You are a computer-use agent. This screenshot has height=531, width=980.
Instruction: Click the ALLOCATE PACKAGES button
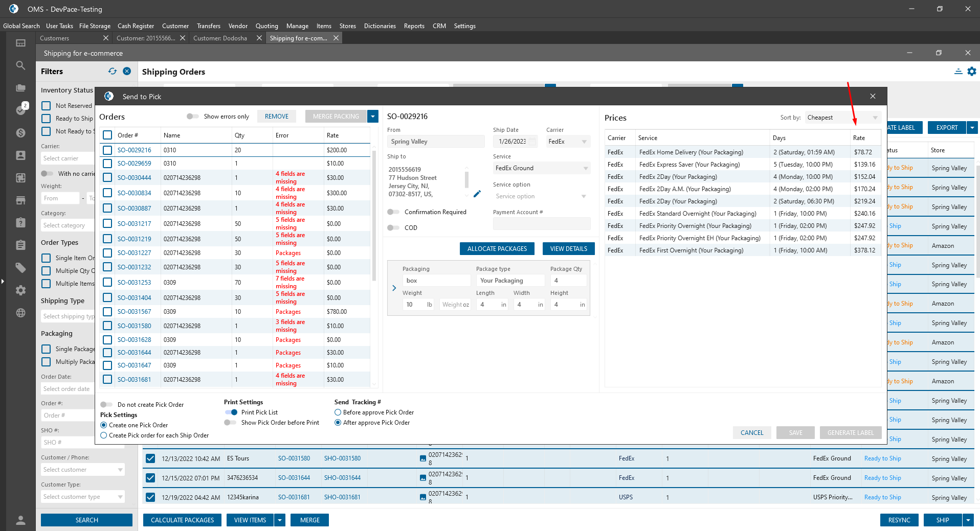pos(497,249)
